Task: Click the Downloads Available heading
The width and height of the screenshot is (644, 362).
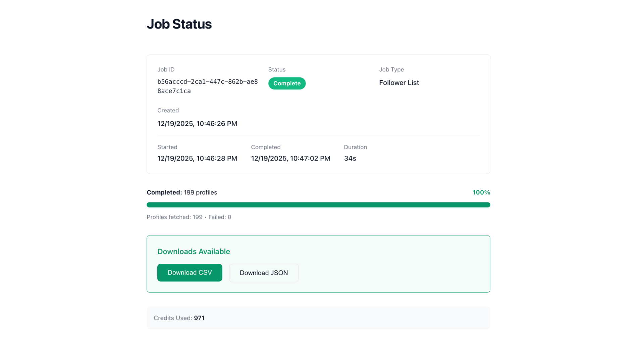Action: [x=194, y=251]
